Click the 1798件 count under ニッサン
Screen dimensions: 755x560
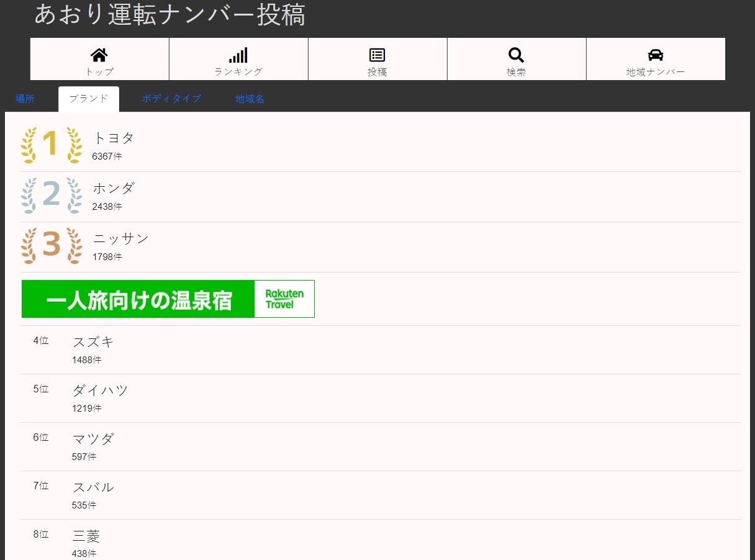tap(107, 257)
